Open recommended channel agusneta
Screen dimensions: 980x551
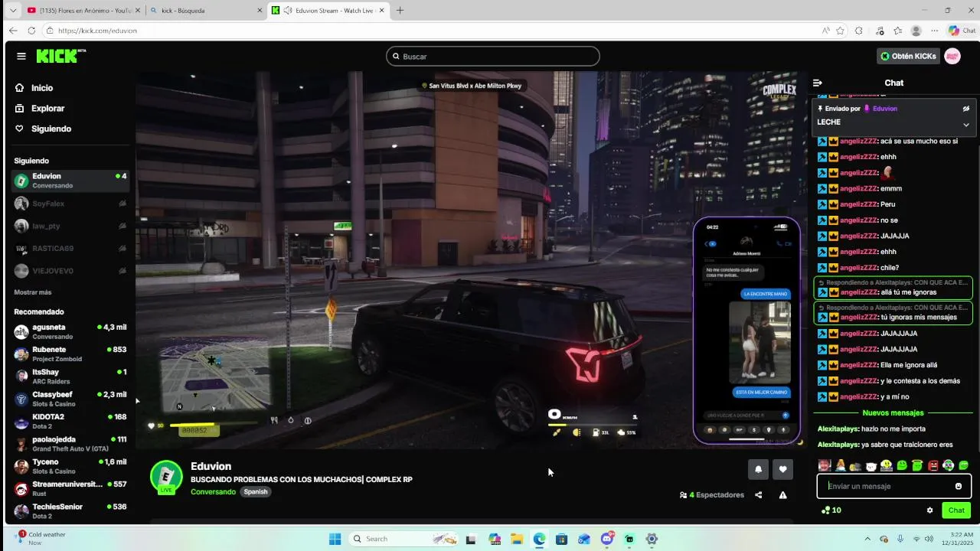point(70,331)
